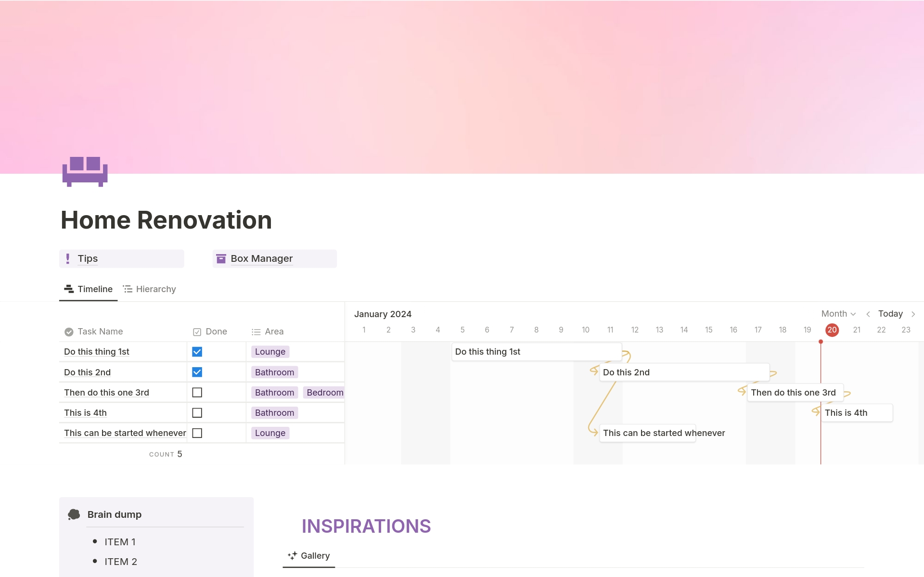This screenshot has height=577, width=924.
Task: Open the Tips page link
Action: click(88, 258)
